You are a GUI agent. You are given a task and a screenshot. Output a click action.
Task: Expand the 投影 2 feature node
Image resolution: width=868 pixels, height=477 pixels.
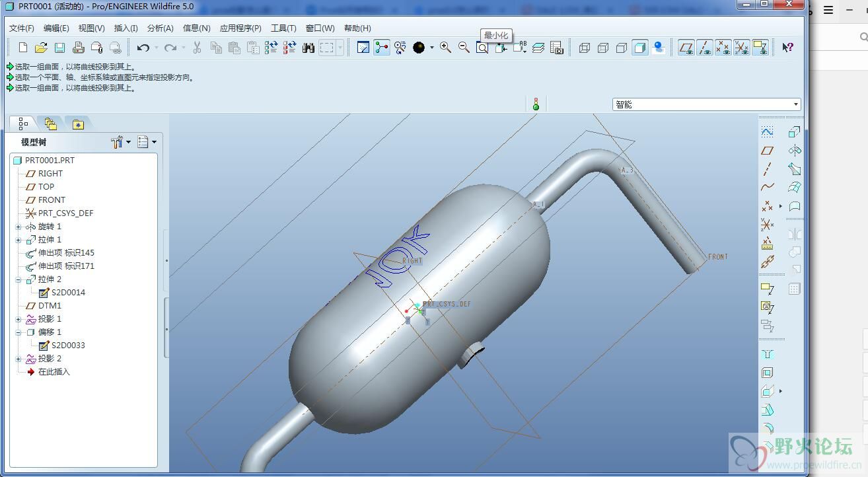[x=18, y=359]
